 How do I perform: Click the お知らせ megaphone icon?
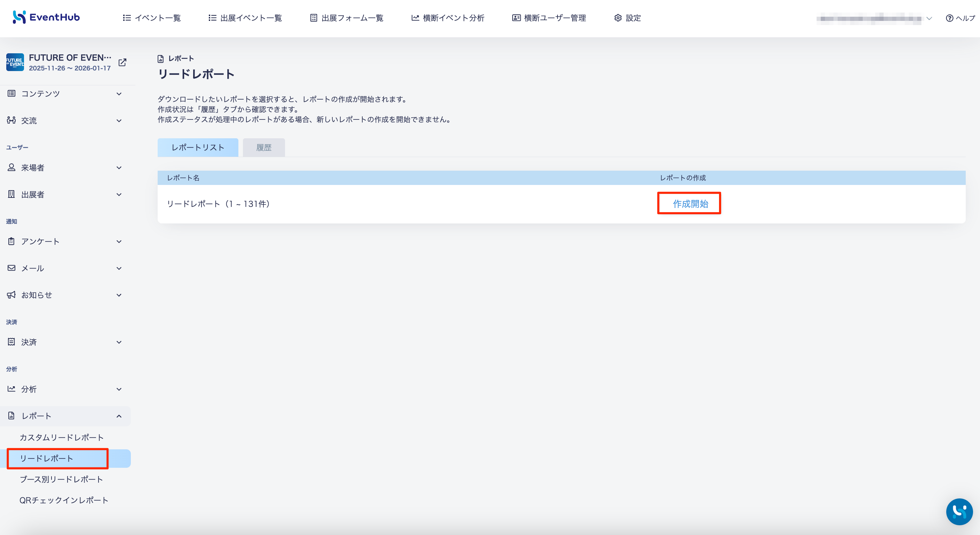click(11, 295)
